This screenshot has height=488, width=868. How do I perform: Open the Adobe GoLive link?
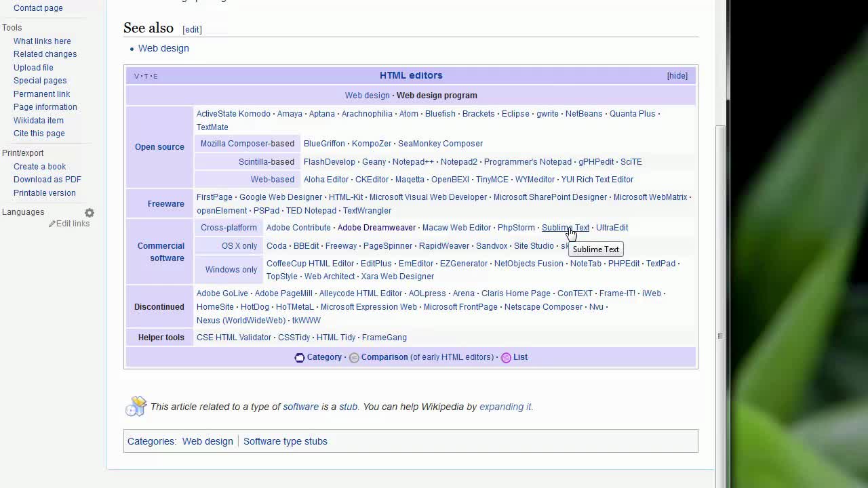(222, 293)
